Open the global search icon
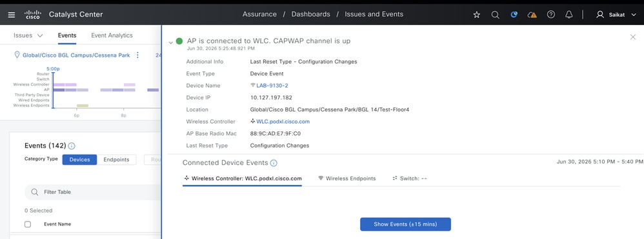Viewport: 644px width, 239px height. click(496, 15)
